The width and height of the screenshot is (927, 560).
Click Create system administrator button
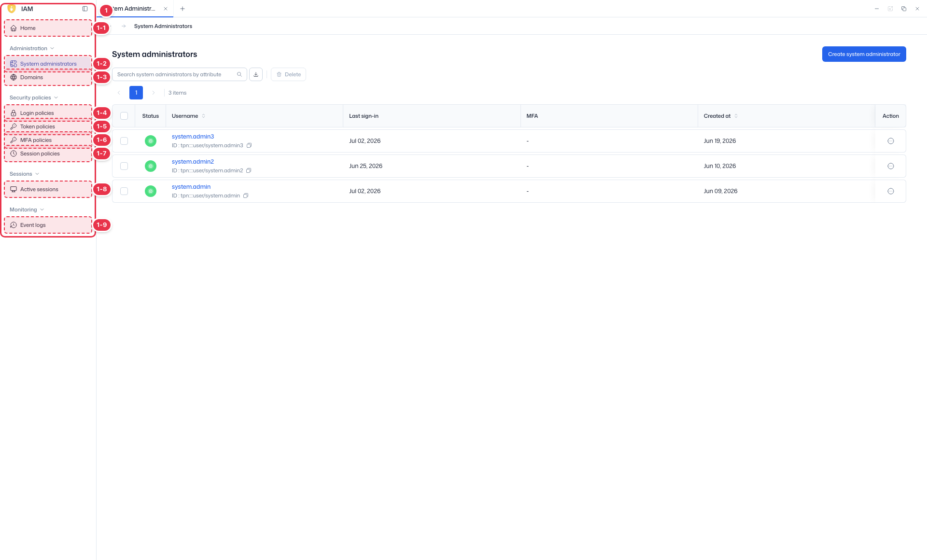(864, 54)
